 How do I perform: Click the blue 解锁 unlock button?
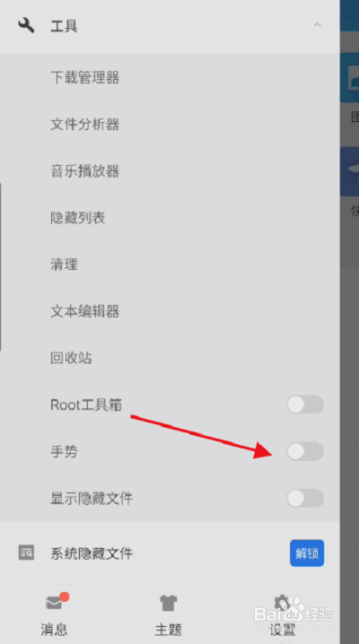coord(307,553)
